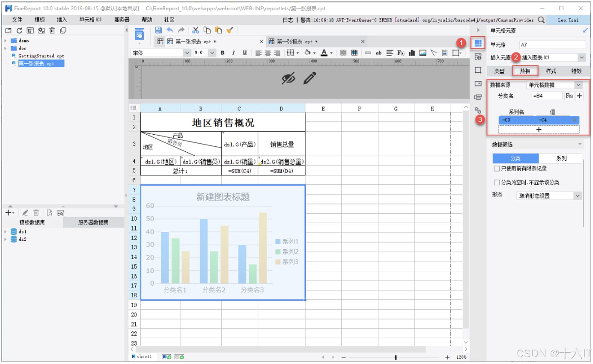
Task: Insert formula with F(x) toolbar icon
Action: (401, 53)
